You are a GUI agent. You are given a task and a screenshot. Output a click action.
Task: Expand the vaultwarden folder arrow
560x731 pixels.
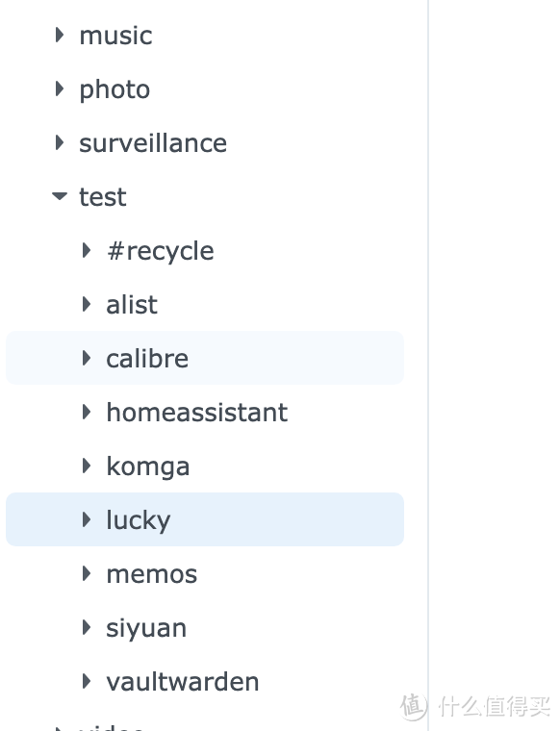(87, 681)
